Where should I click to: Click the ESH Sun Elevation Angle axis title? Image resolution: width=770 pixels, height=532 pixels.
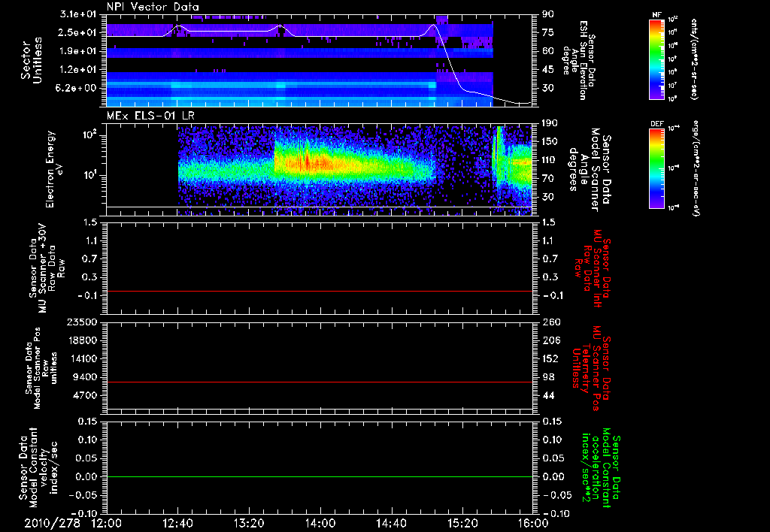580,60
